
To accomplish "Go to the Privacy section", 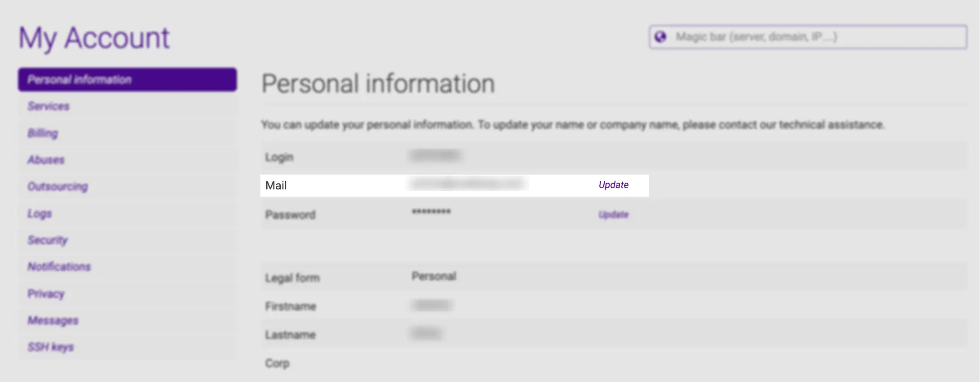I will coord(46,294).
